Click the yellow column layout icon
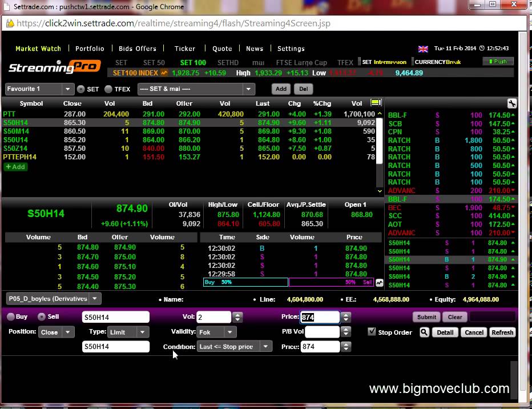532x409 pixels. click(376, 102)
